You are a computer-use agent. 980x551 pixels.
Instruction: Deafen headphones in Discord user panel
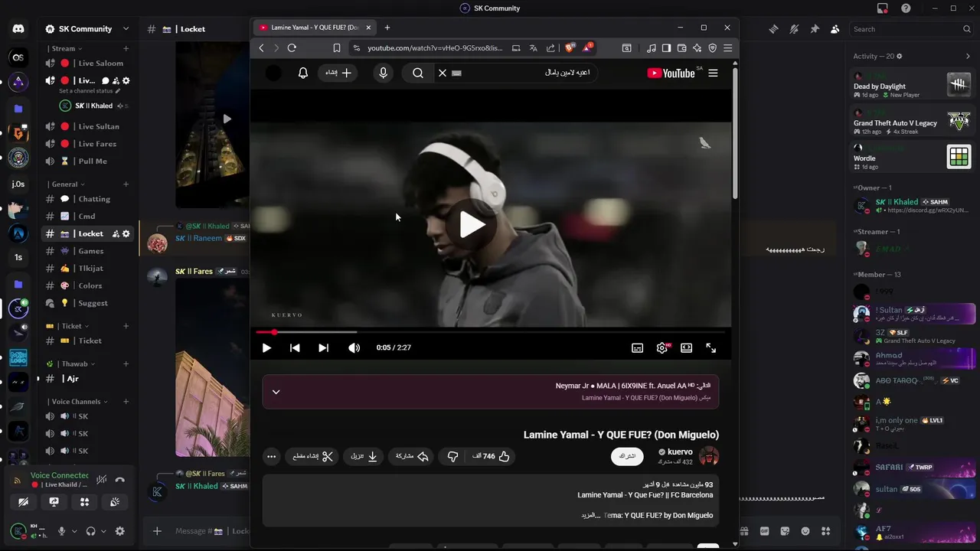pos(91,531)
